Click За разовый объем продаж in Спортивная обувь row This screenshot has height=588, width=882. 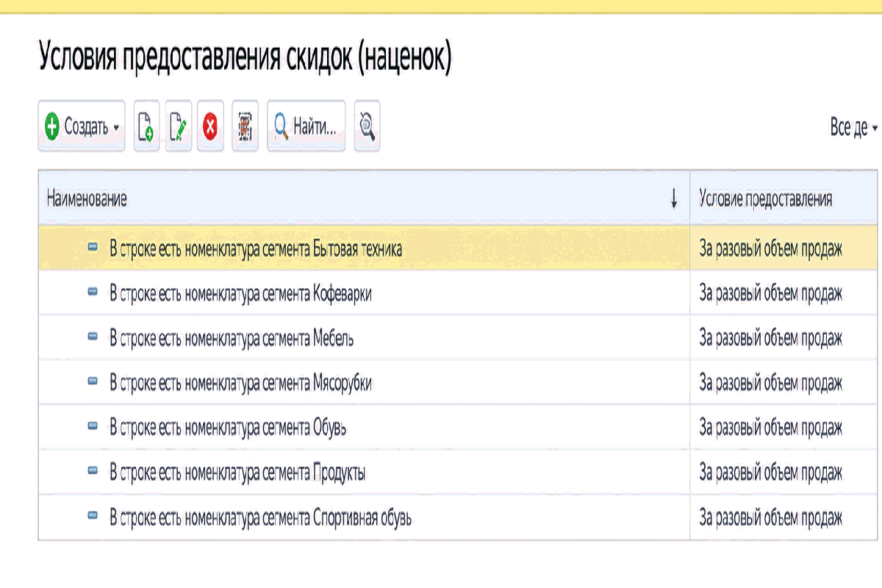770,518
